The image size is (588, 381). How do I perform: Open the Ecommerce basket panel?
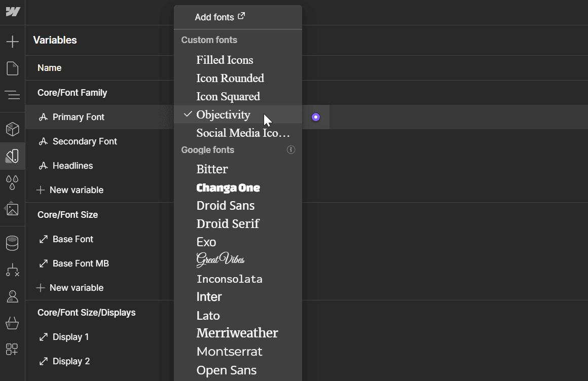point(12,323)
